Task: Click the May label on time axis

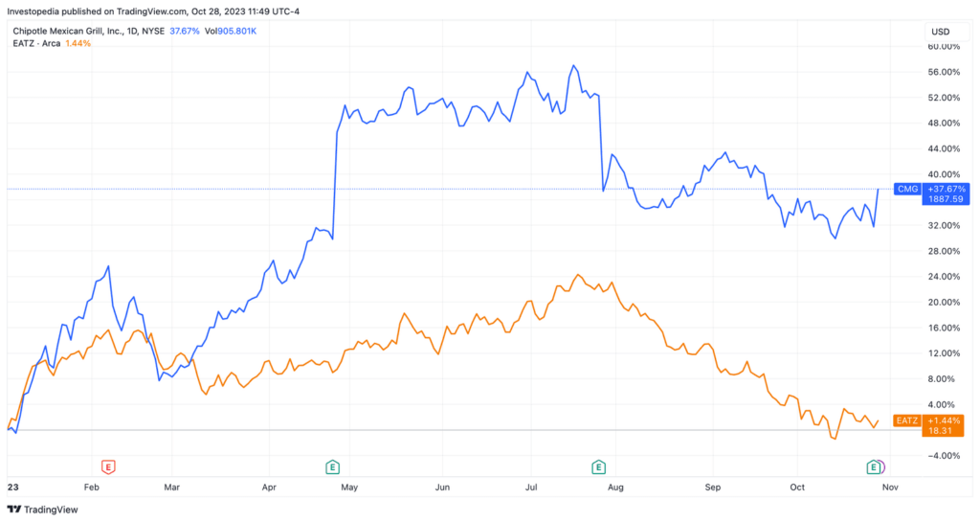Action: pos(349,487)
